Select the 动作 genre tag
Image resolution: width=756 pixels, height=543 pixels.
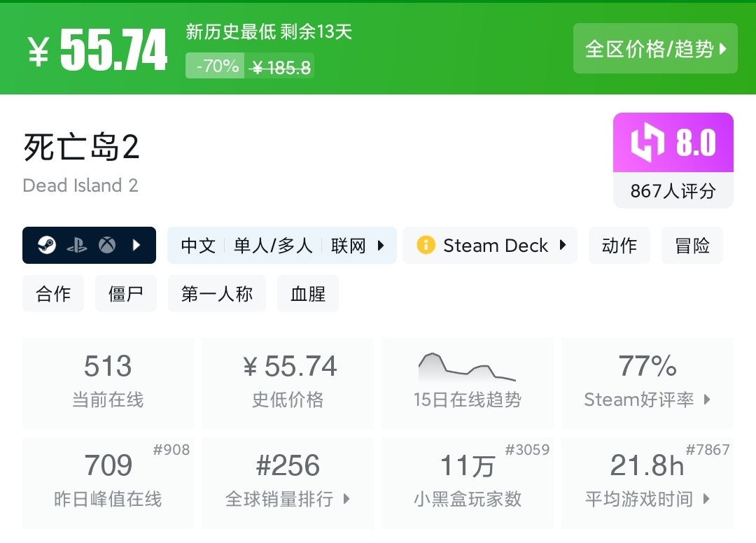pyautogui.click(x=619, y=246)
